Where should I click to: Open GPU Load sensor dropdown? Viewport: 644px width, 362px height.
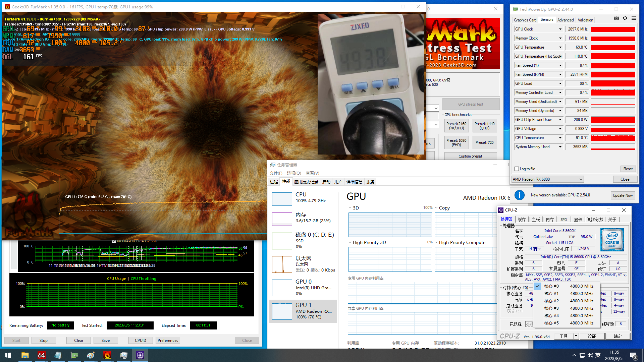[x=560, y=83]
